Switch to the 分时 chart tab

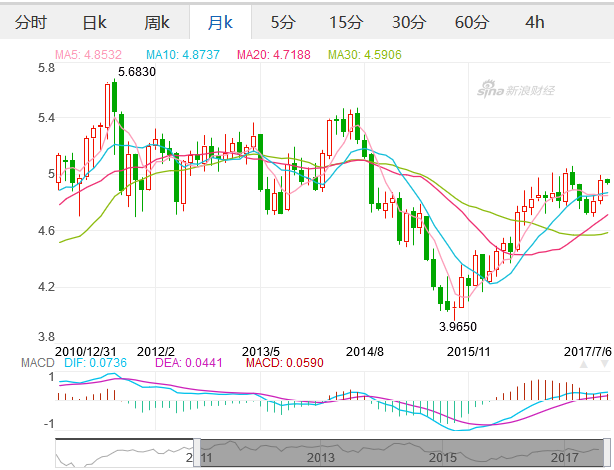tap(31, 22)
